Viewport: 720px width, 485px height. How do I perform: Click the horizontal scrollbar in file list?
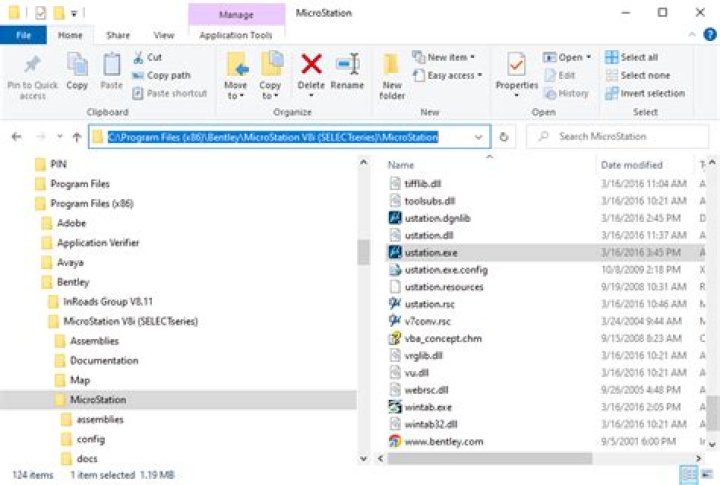click(489, 458)
